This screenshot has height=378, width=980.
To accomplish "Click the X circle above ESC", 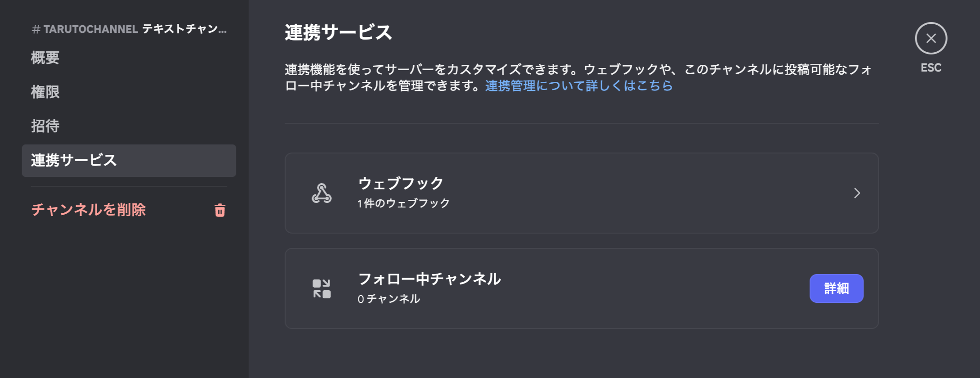I will pos(931,38).
